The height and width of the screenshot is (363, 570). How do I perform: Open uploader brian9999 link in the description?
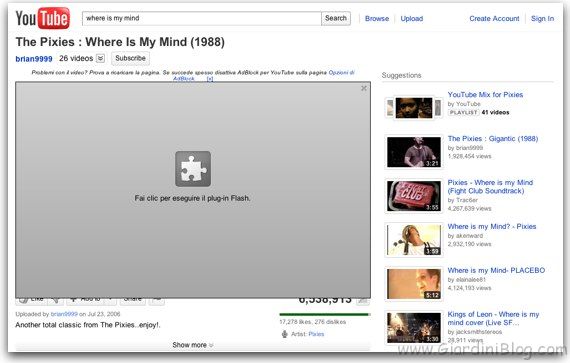64,314
